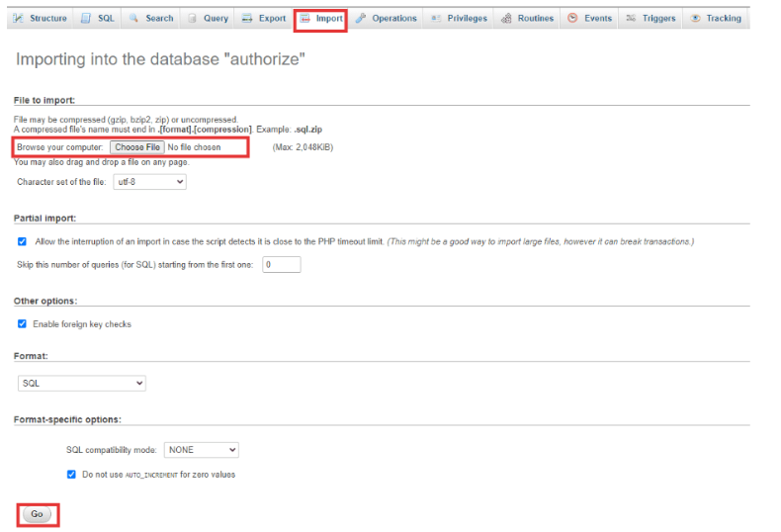
Task: Click the Search magnifier icon
Action: (x=132, y=18)
